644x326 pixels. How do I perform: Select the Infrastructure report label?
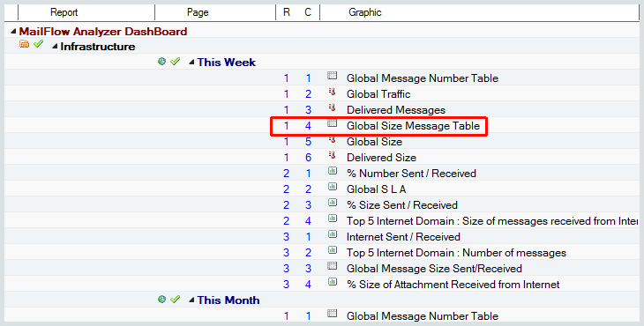98,47
